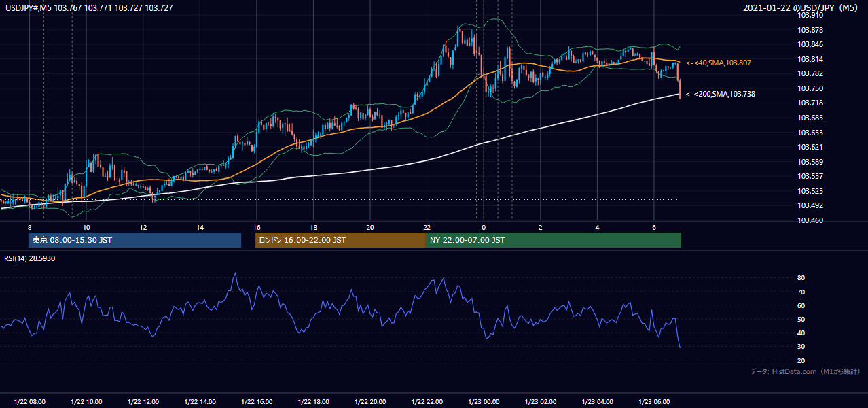Screen dimensions: 868x408
Task: Click bottom time label 1/23 06:00
Action: (654, 402)
